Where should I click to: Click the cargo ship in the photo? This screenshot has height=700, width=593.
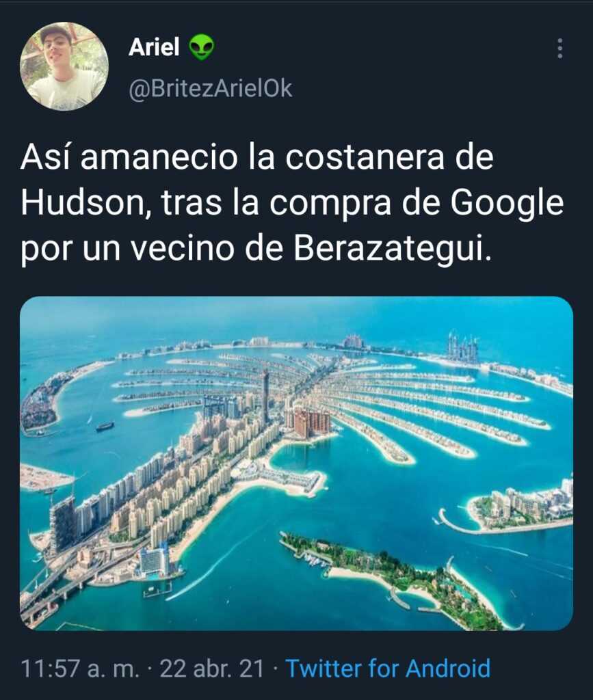[105, 427]
